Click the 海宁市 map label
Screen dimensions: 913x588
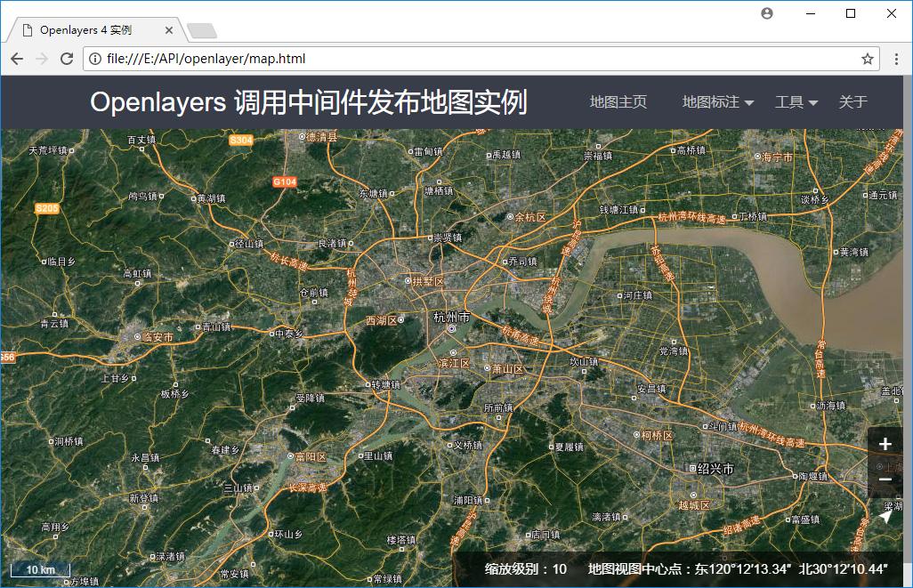tap(778, 157)
